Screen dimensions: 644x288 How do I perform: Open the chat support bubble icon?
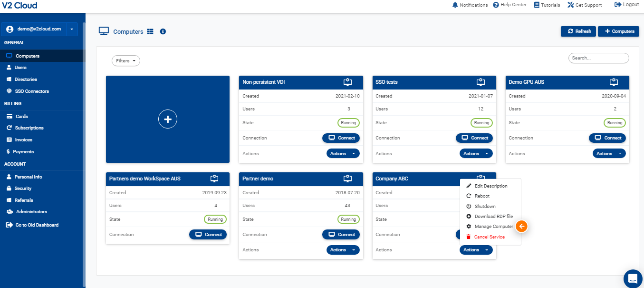tap(632, 278)
